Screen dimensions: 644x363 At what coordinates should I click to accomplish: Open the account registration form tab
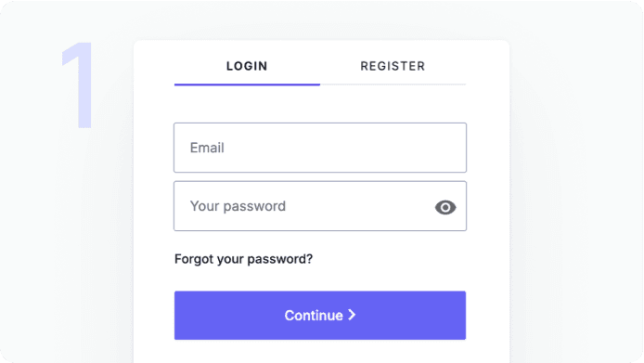(393, 66)
